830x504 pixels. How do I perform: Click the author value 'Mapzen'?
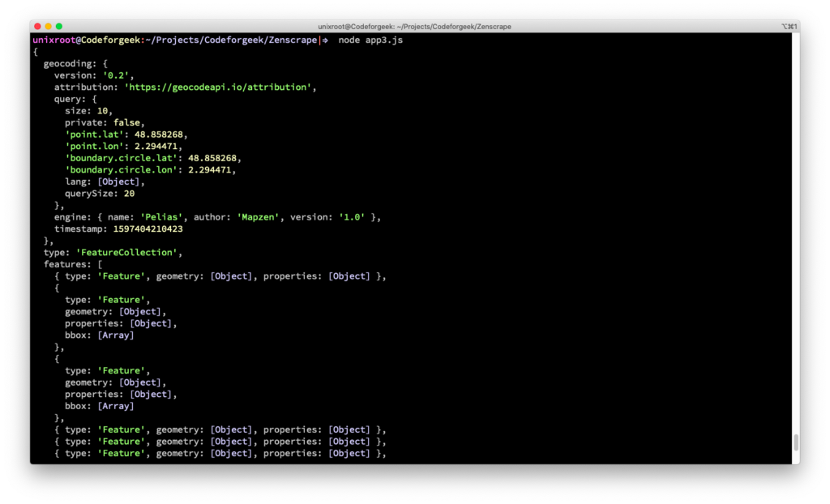pyautogui.click(x=258, y=217)
